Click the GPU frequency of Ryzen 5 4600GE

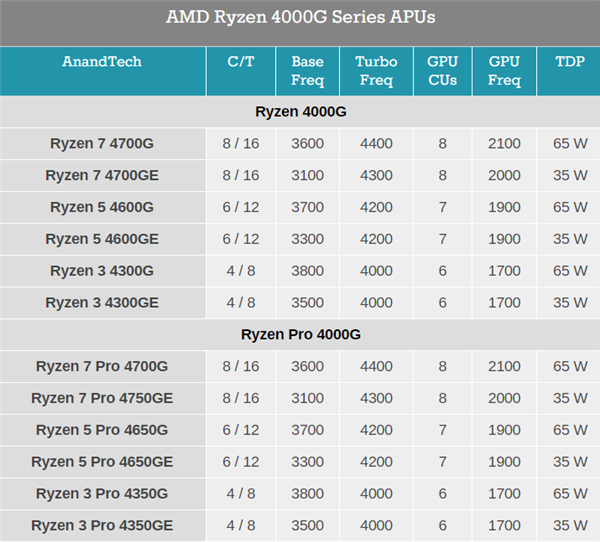pyautogui.click(x=504, y=239)
